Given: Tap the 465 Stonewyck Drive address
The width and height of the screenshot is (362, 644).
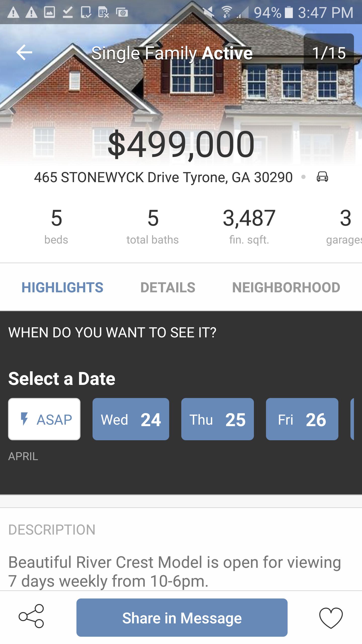Looking at the screenshot, I should click(x=163, y=177).
